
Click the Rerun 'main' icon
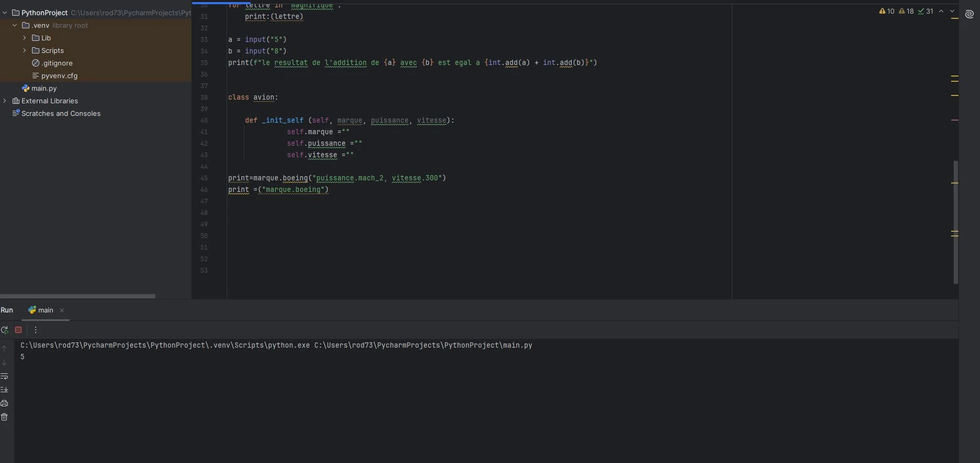point(5,330)
